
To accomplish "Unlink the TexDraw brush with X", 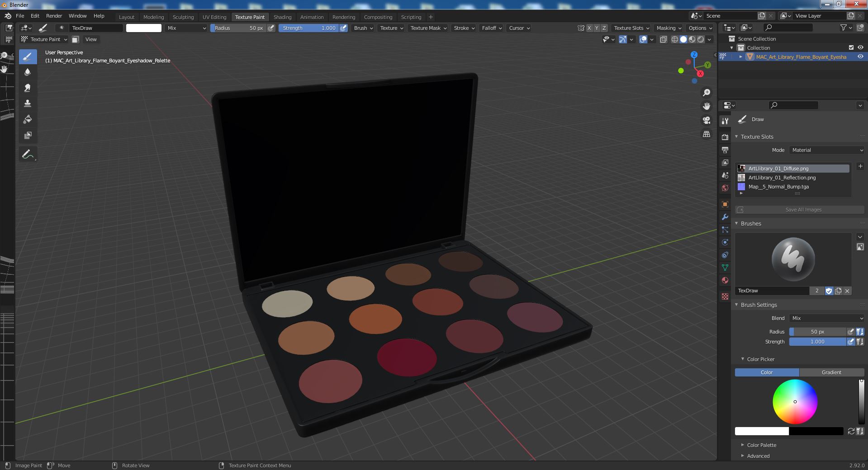I will [x=847, y=291].
